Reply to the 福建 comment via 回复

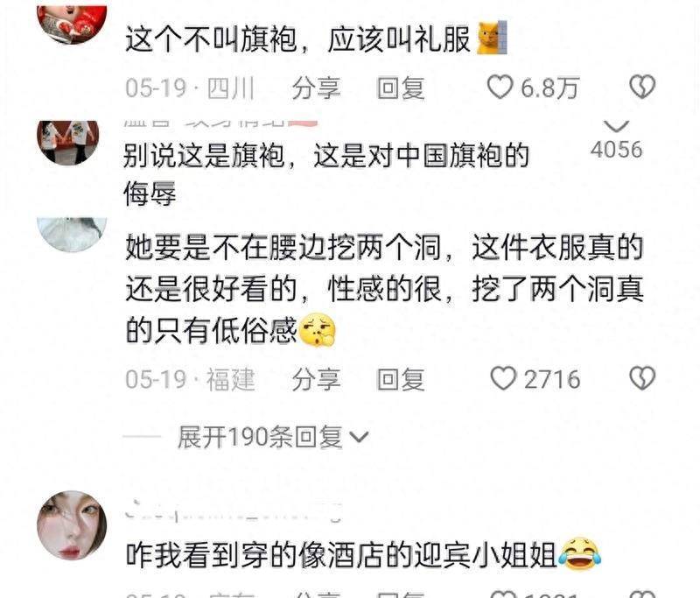[x=401, y=379]
